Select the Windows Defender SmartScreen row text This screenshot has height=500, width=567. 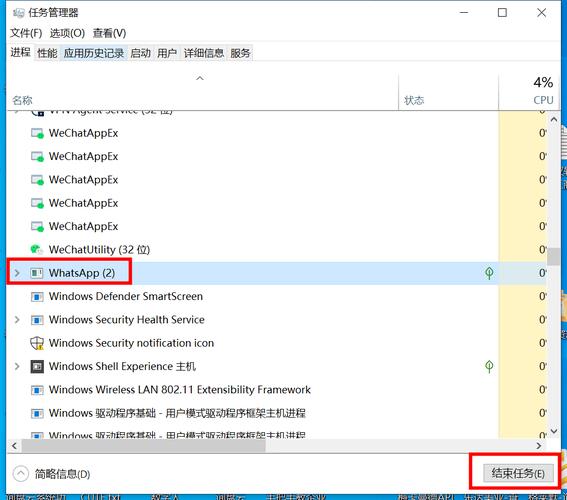tap(126, 296)
